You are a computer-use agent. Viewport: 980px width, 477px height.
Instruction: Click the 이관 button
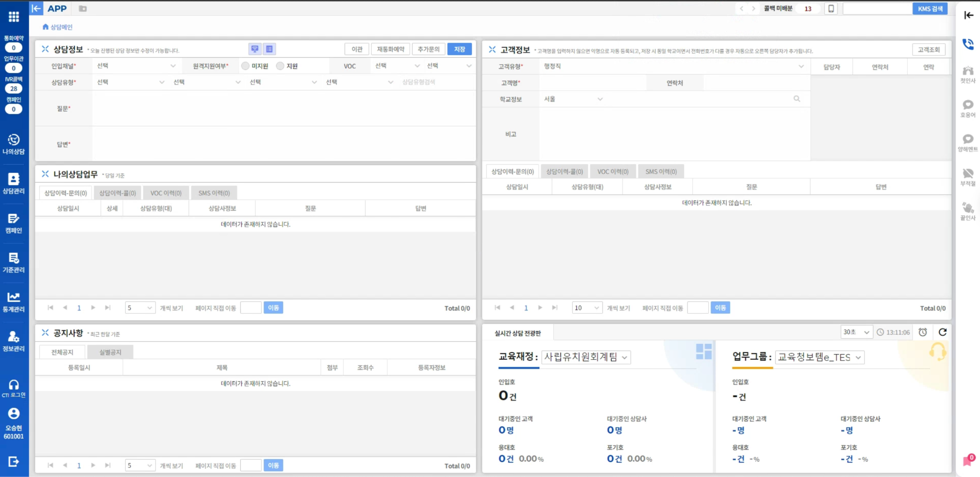point(357,49)
